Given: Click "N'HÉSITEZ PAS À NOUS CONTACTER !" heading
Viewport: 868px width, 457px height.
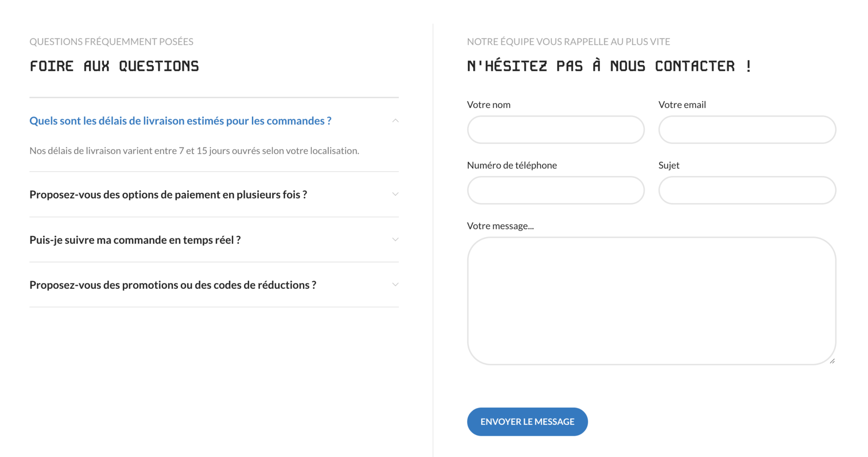Looking at the screenshot, I should pyautogui.click(x=609, y=66).
